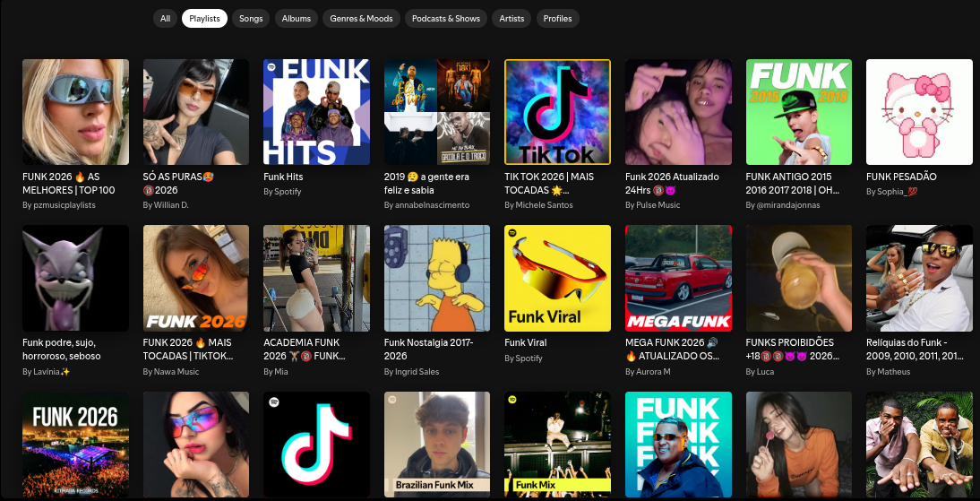Click 'By Luca' creator text

(760, 372)
